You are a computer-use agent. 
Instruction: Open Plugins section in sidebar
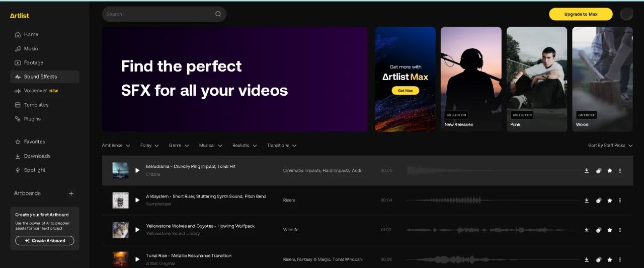[44, 119]
